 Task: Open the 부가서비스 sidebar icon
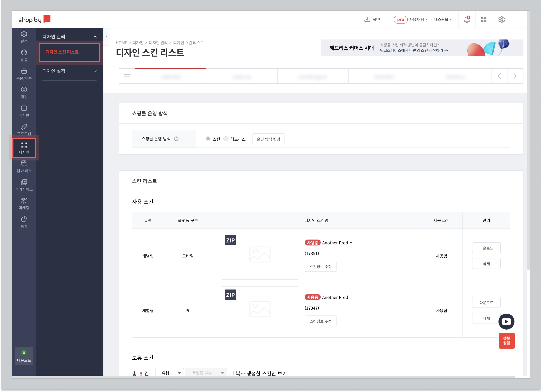point(24,185)
